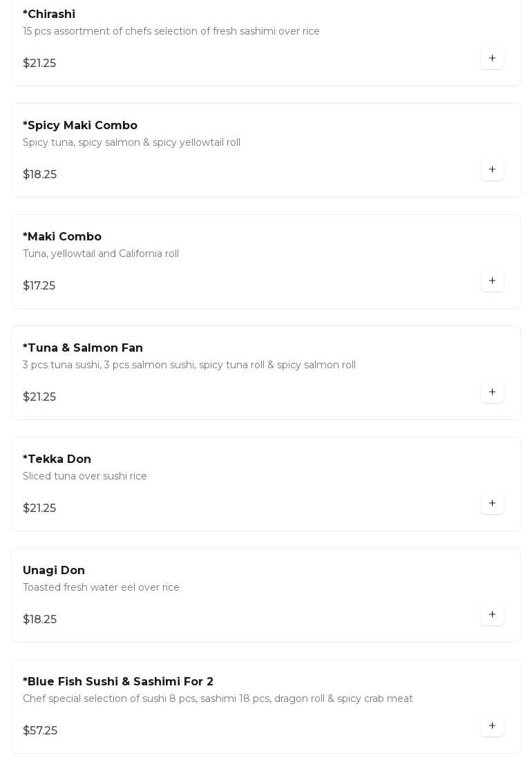Click the $57.25 price for Blue Fish
The width and height of the screenshot is (532, 769).
click(x=40, y=731)
